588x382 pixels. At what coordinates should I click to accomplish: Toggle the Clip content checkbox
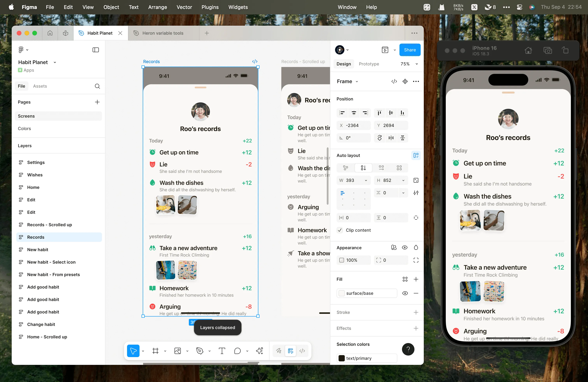point(340,230)
